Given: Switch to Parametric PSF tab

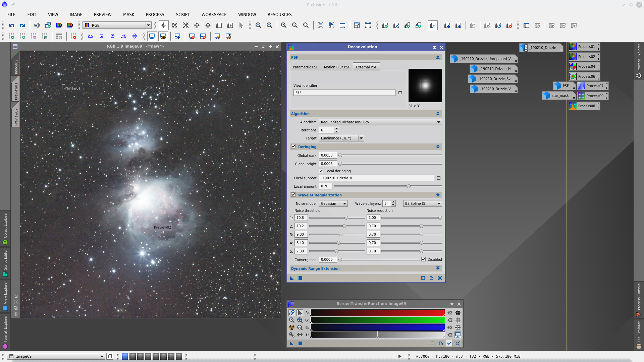Looking at the screenshot, I should [x=305, y=67].
